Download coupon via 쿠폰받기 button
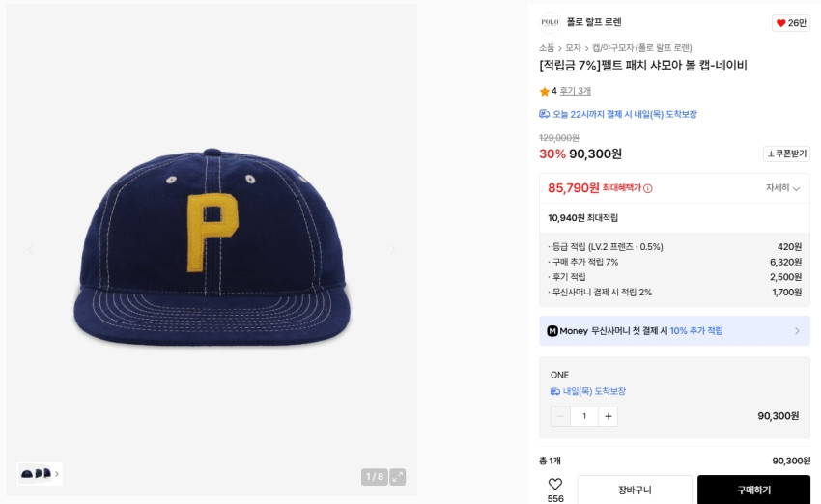The image size is (821, 504). pyautogui.click(x=786, y=154)
